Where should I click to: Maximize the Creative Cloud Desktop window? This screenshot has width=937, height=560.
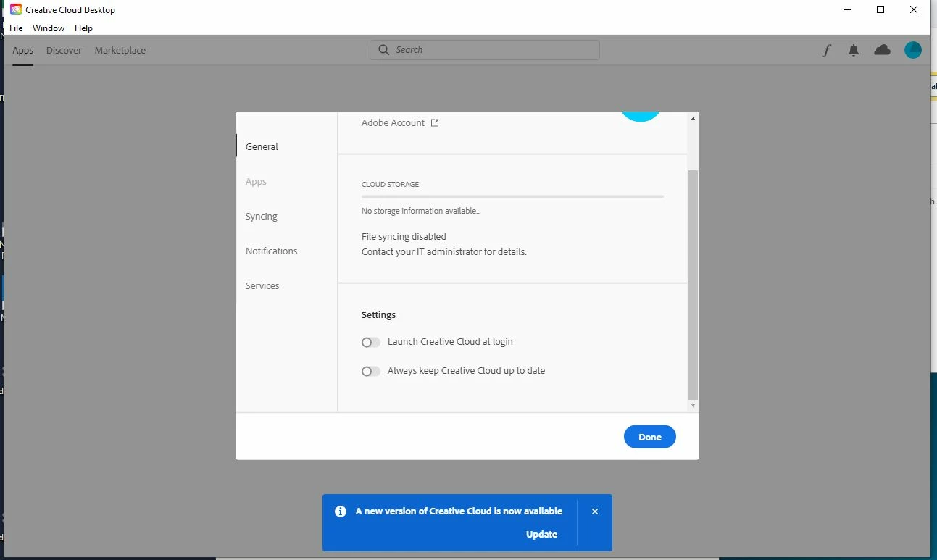click(x=880, y=9)
